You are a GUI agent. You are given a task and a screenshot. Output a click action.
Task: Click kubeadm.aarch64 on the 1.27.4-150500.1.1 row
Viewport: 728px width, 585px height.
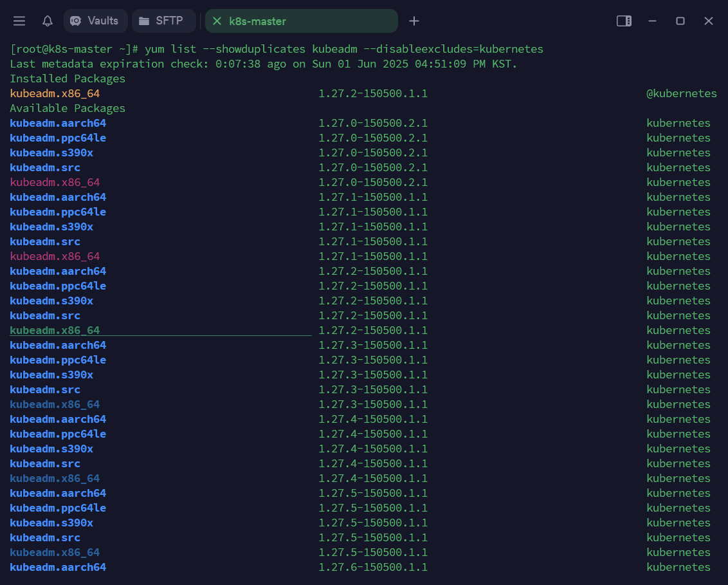58,419
